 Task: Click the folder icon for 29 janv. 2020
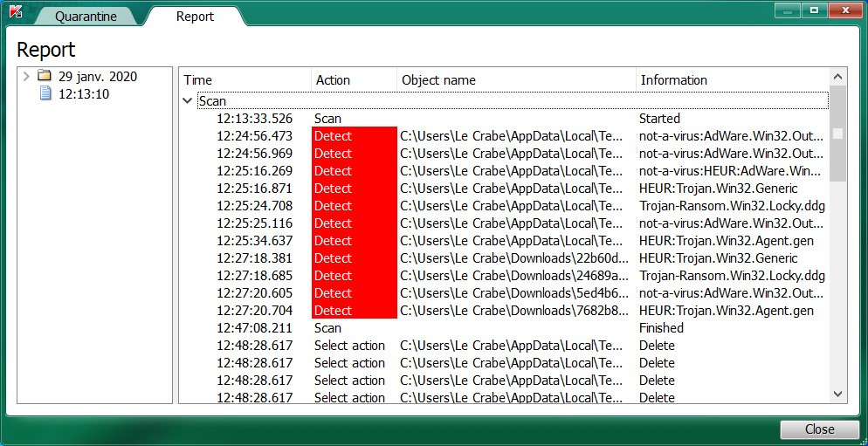[45, 76]
